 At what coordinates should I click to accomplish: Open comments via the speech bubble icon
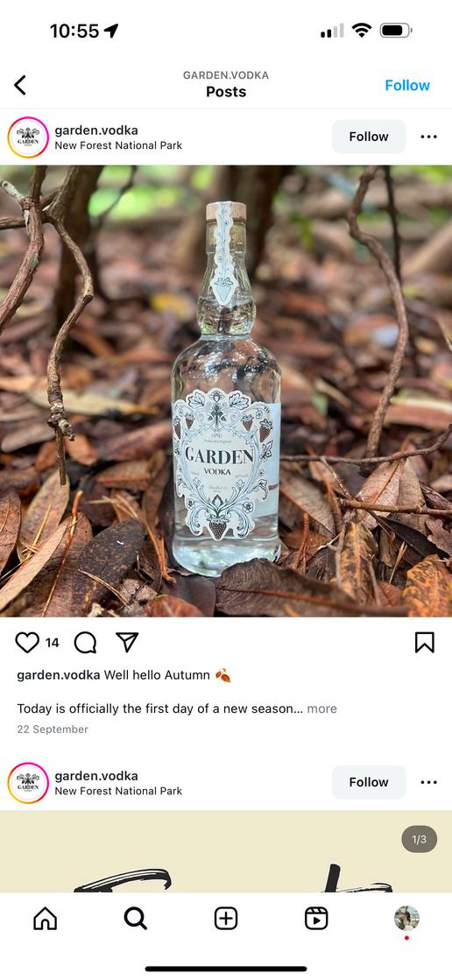click(85, 643)
